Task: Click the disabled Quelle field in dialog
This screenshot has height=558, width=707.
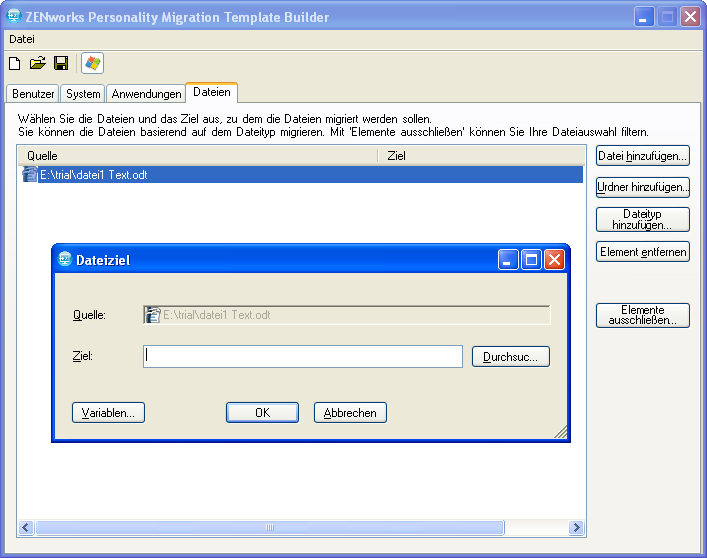Action: point(346,315)
